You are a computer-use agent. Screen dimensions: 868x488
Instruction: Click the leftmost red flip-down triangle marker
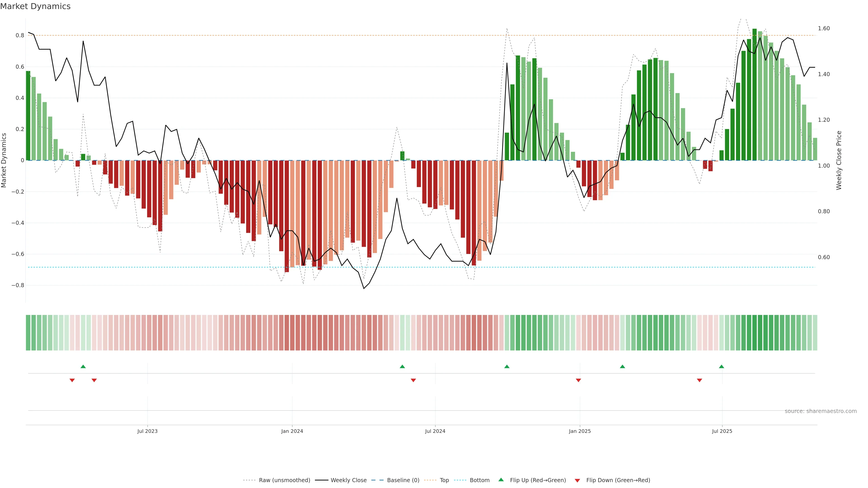[72, 380]
